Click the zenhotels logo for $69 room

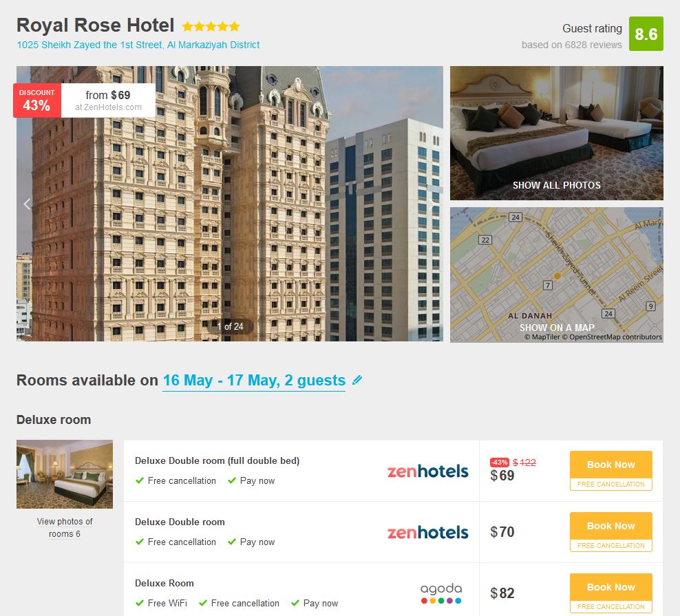(427, 471)
